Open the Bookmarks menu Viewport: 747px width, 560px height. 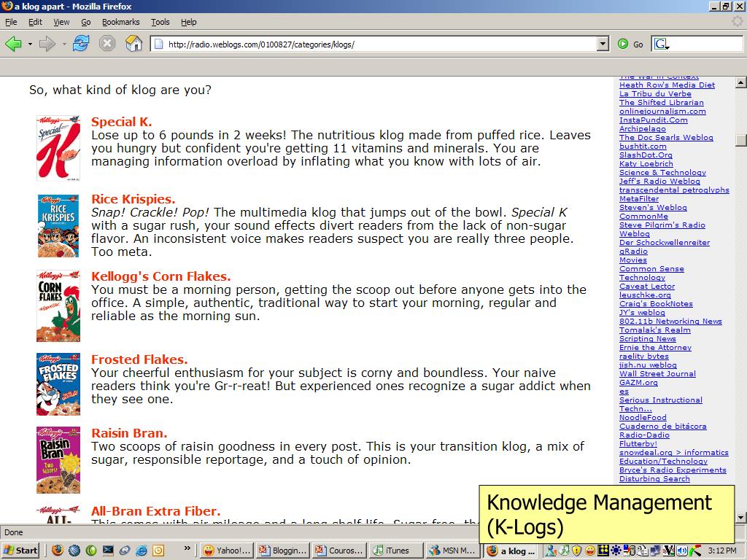(120, 22)
